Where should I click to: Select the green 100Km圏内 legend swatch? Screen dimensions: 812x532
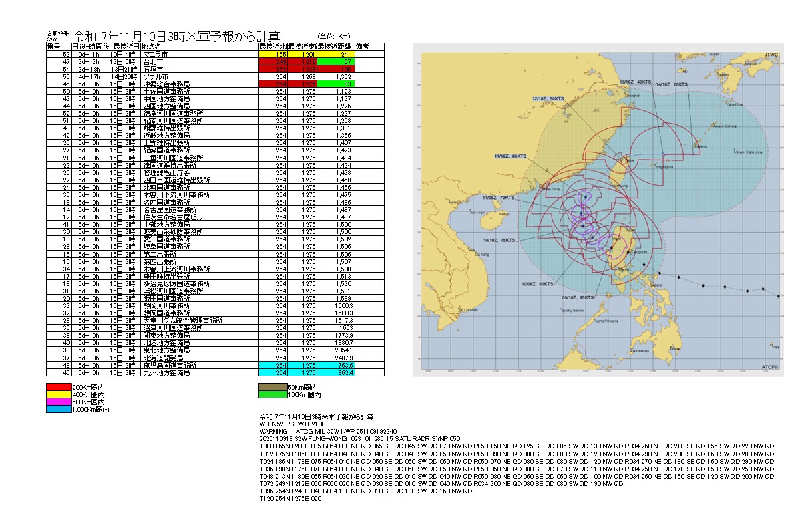272,394
